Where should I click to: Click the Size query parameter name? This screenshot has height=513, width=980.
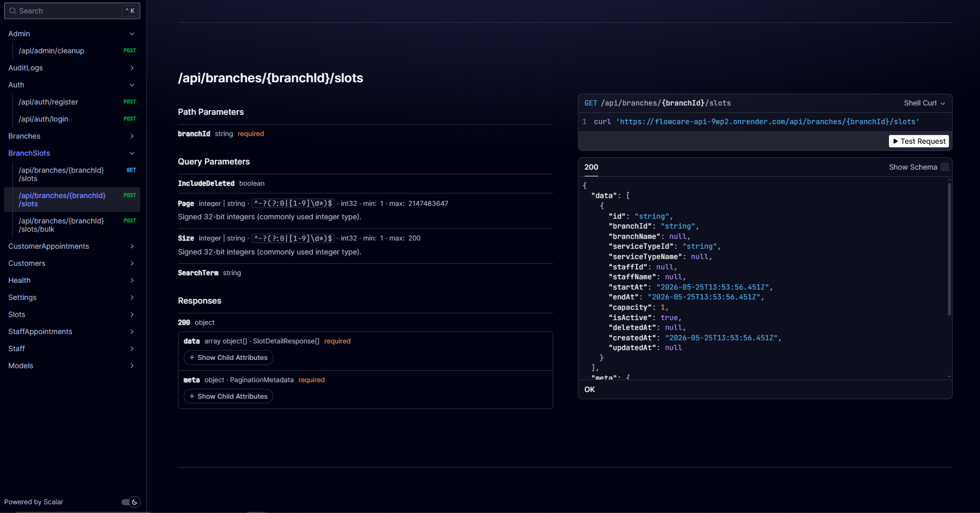[186, 238]
